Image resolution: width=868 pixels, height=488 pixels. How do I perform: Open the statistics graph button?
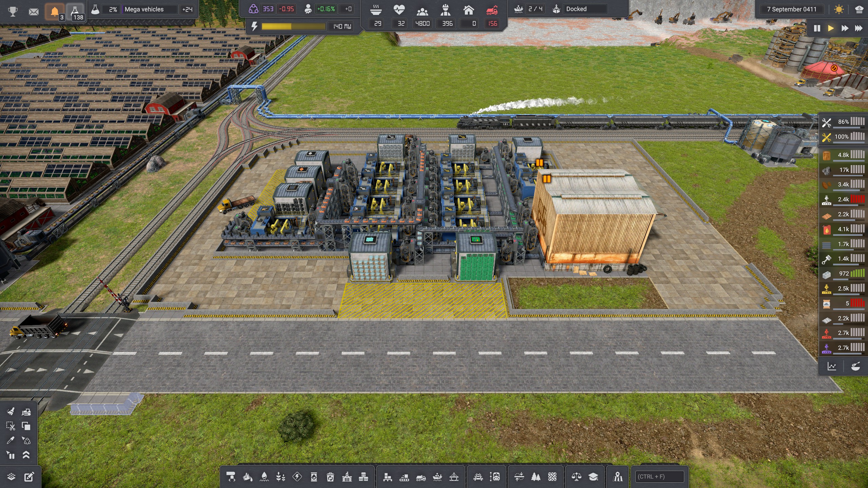click(832, 366)
